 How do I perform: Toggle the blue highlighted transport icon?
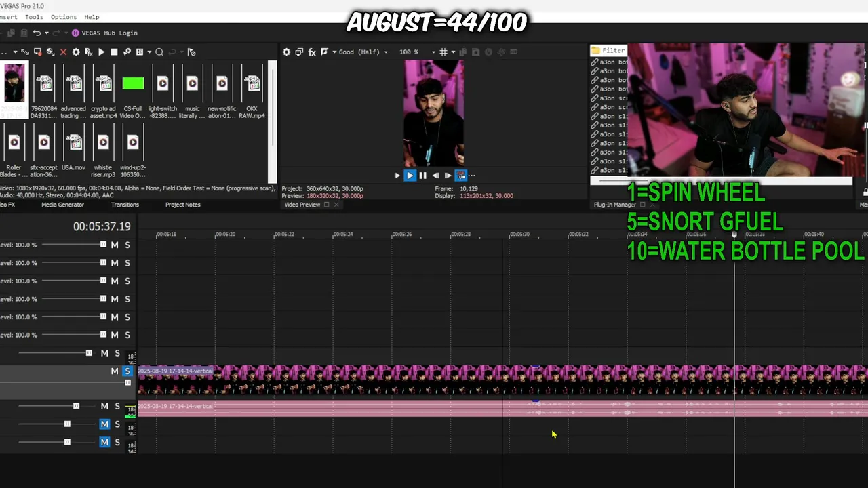[460, 175]
